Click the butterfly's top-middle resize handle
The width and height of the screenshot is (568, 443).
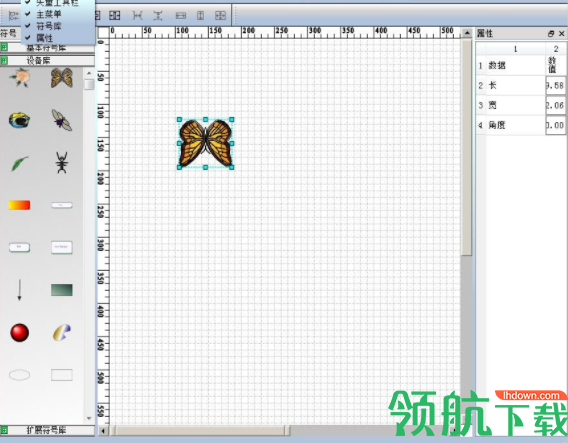[x=205, y=119]
